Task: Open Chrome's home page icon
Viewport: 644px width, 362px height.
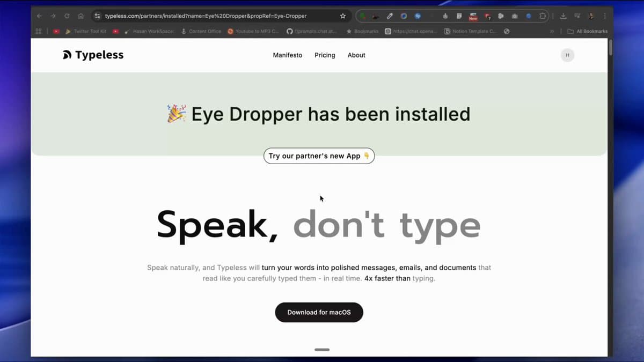Action: pyautogui.click(x=80, y=16)
